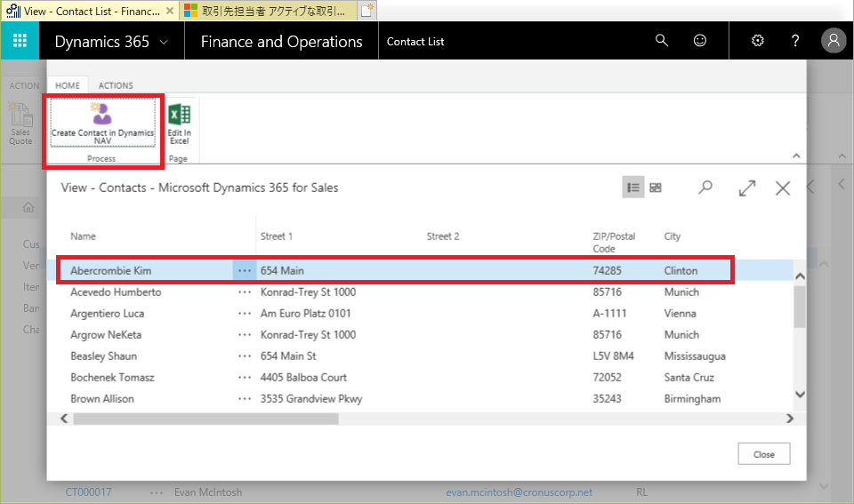Click the 3535 Grandview Pkwy cell
Image resolution: width=854 pixels, height=504 pixels.
tap(311, 399)
